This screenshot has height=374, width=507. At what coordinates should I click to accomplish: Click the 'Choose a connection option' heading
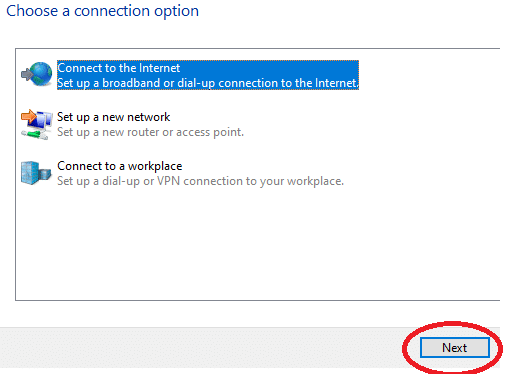(x=103, y=11)
